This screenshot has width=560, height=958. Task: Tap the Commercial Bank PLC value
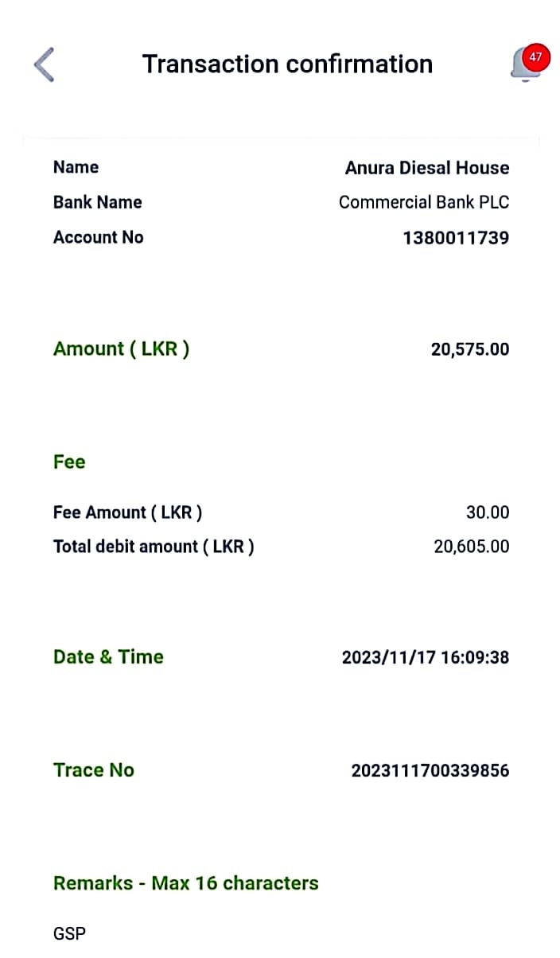[x=424, y=202]
